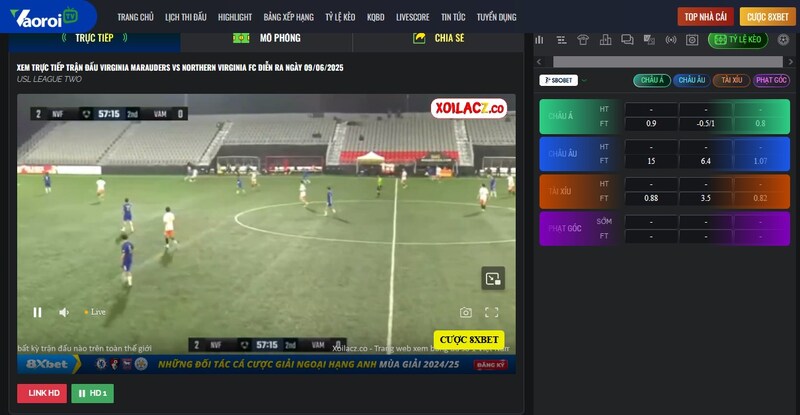800x415 pixels.
Task: Open Livescore in the top menu
Action: [x=413, y=17]
